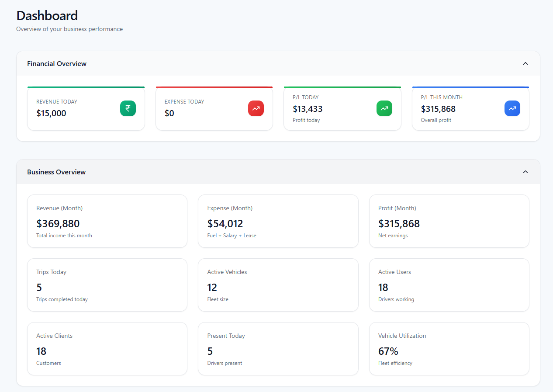Screen dimensions: 553x392
Task: Collapse the Financial Overview section
Action: click(x=525, y=63)
